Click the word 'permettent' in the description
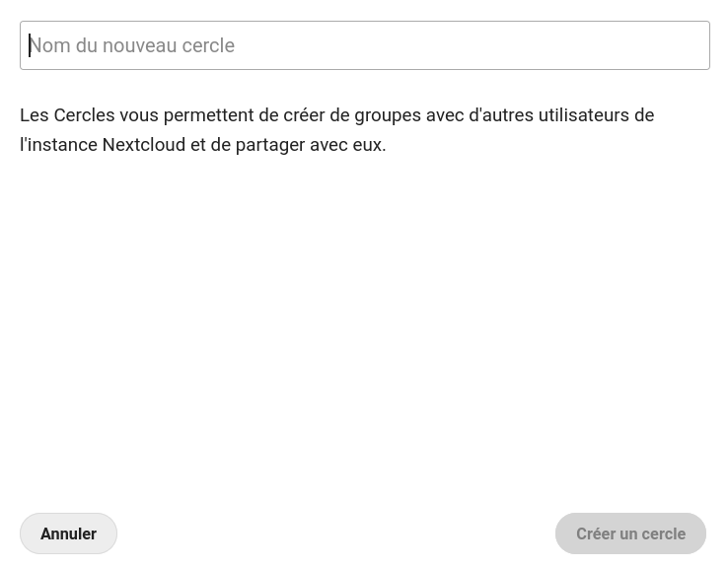Image resolution: width=728 pixels, height=568 pixels. coord(208,115)
